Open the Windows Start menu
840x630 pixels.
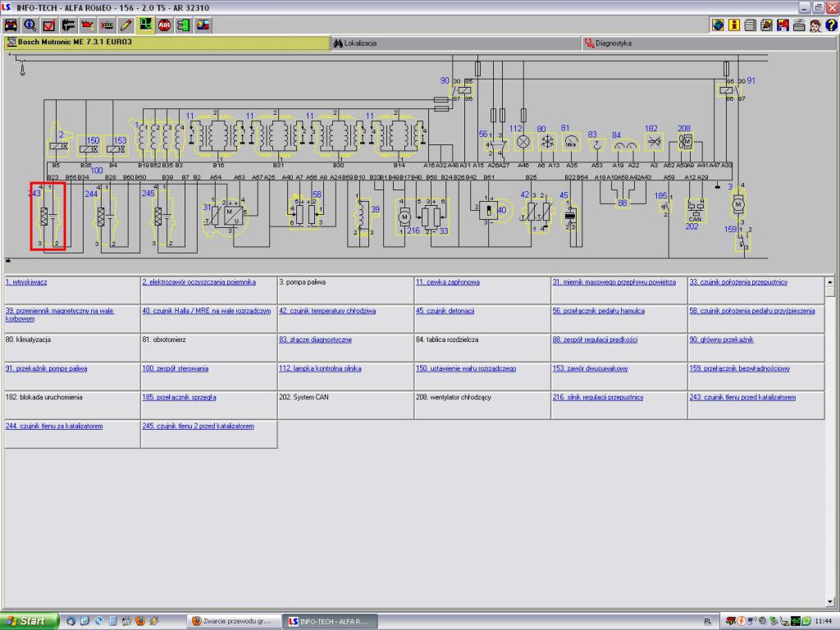coord(30,621)
